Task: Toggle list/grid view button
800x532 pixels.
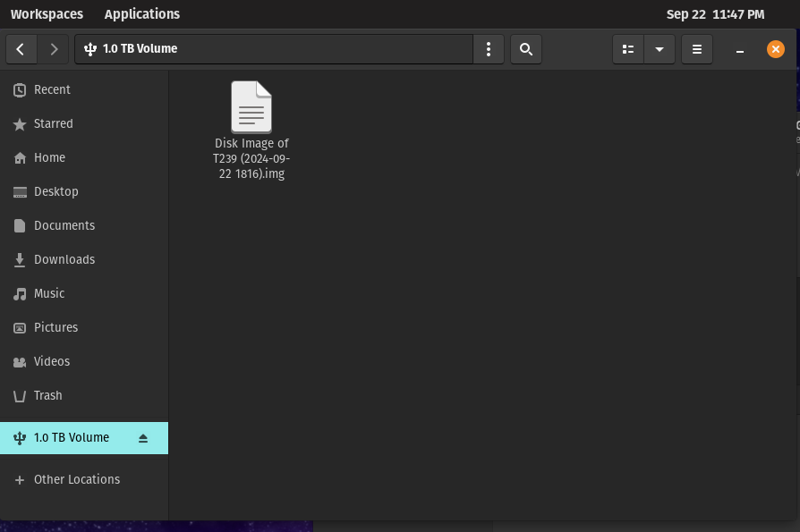Action: coord(628,49)
